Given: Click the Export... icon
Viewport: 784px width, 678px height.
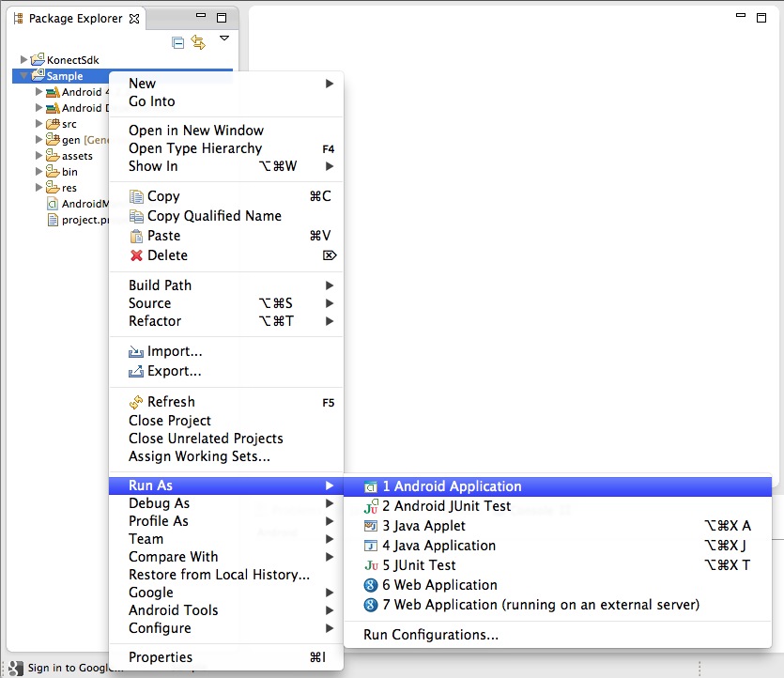Looking at the screenshot, I should point(135,372).
